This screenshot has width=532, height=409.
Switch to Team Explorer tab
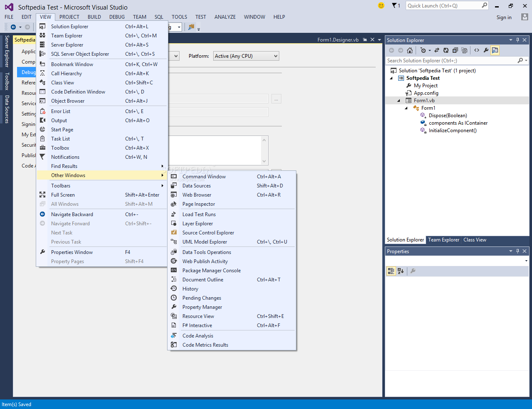443,240
